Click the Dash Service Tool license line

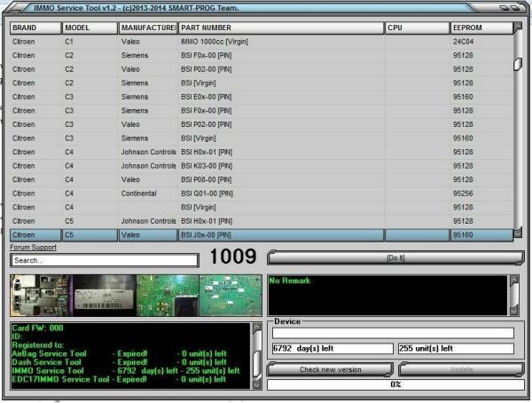click(x=119, y=362)
